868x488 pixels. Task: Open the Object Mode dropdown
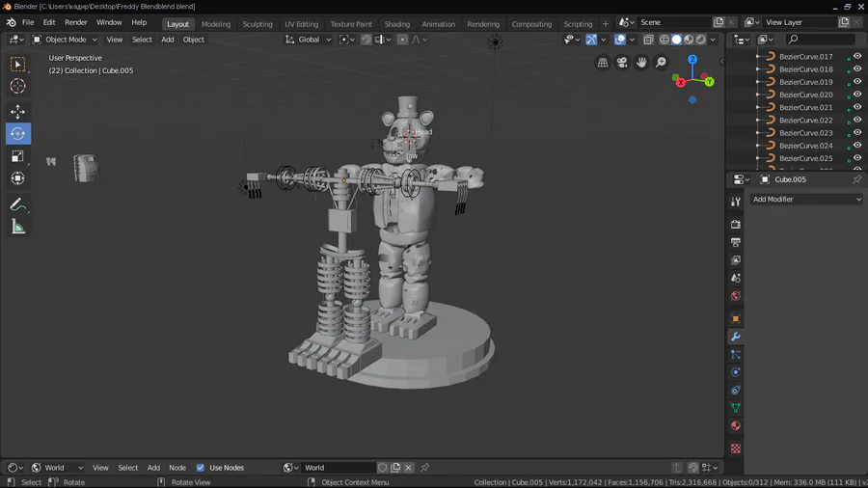65,40
